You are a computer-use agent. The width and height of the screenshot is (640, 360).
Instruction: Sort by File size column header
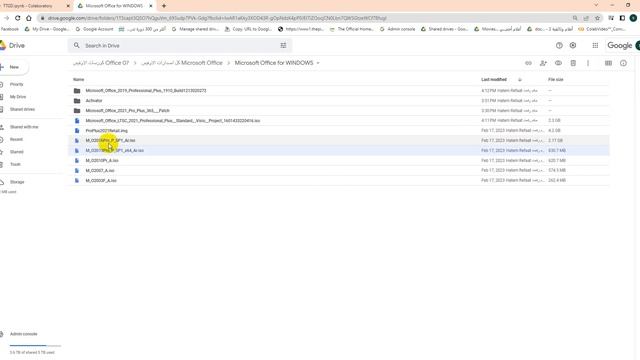pos(556,80)
